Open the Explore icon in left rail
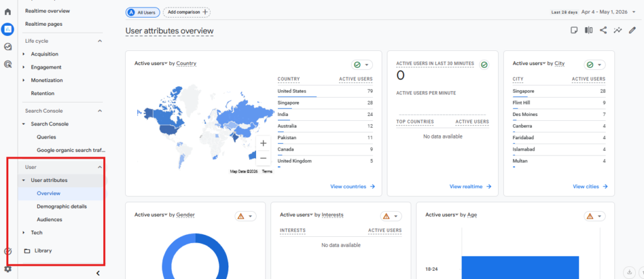644x279 pixels. tap(8, 47)
